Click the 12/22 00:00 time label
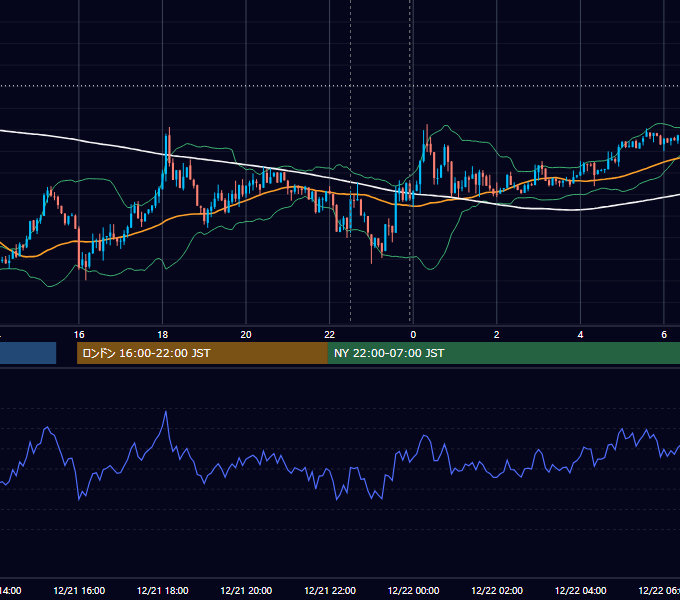Screen dimensions: 680x600 [x=413, y=590]
